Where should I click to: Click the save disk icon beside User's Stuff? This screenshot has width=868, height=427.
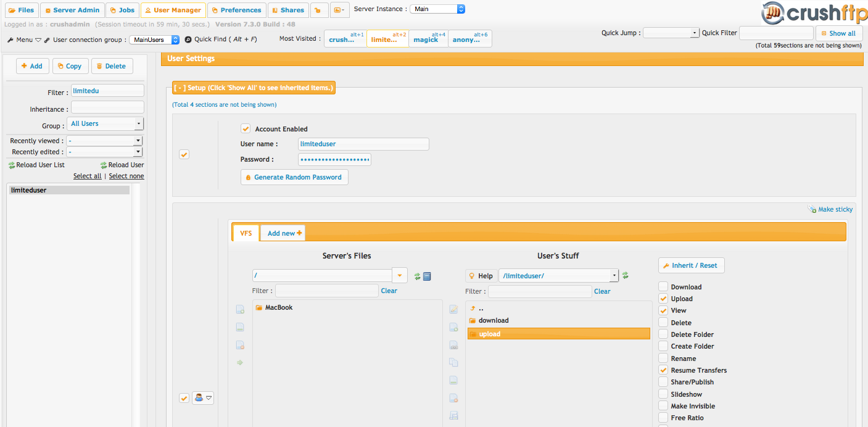coord(453,416)
